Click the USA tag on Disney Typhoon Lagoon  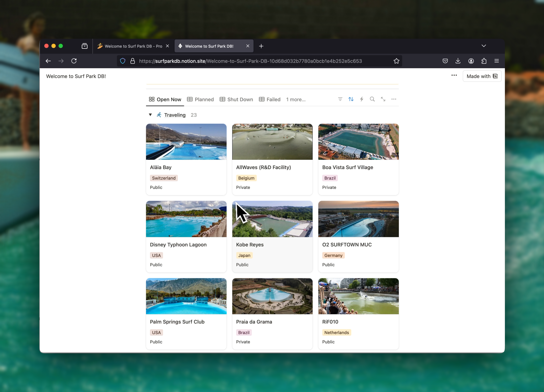(156, 255)
